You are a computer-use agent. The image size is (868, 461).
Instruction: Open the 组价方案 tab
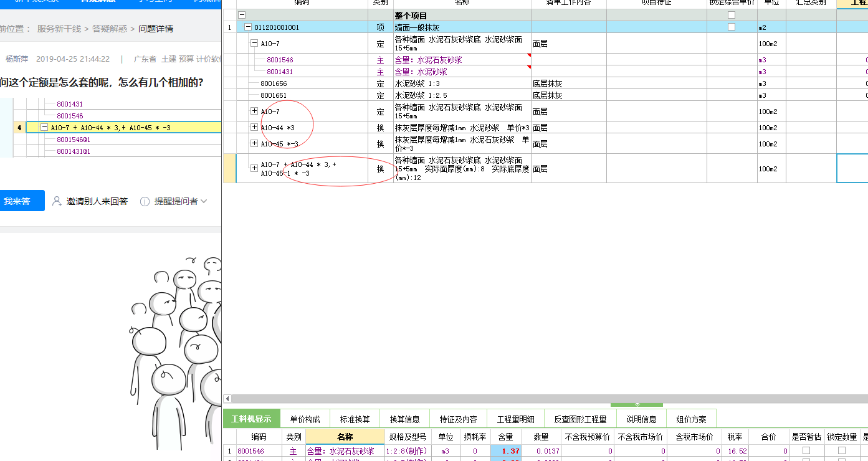(x=691, y=419)
